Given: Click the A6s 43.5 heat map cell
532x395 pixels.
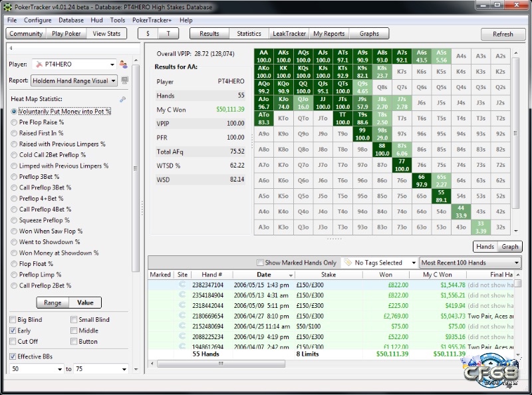Looking at the screenshot, I should point(422,56).
